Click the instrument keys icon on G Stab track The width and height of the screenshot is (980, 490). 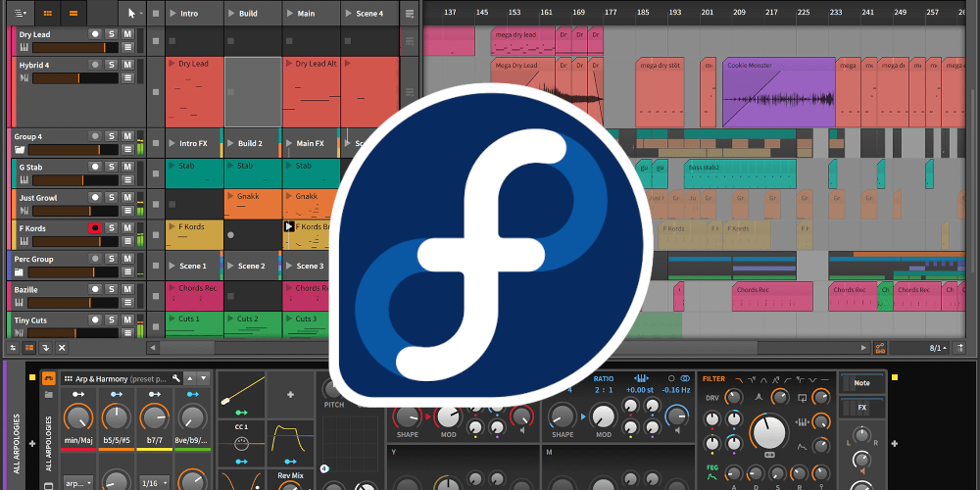coord(24,180)
